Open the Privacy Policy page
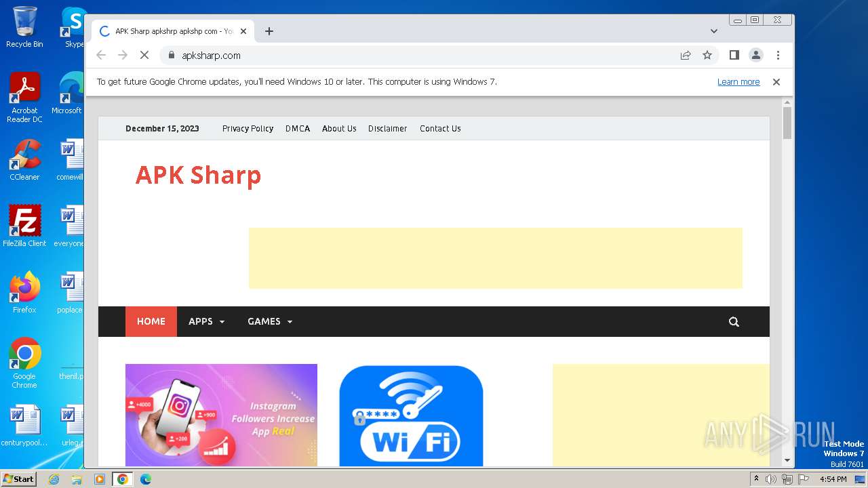The height and width of the screenshot is (488, 868). coord(248,129)
